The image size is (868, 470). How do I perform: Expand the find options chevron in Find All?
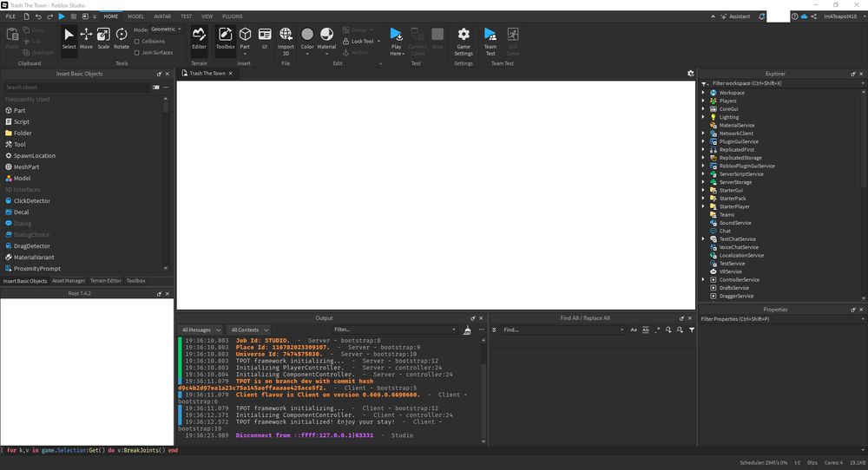495,330
